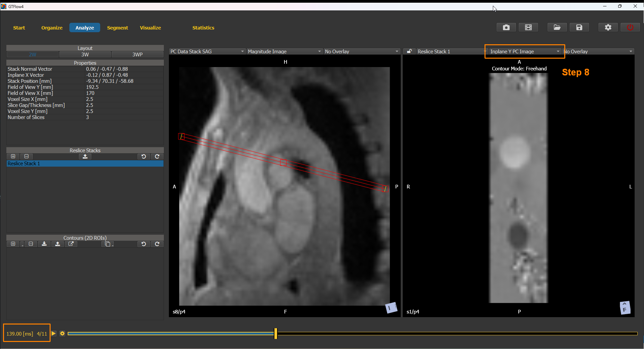Click the right end handle of reslice plane
Viewport: 644px width, 349px height.
[385, 189]
